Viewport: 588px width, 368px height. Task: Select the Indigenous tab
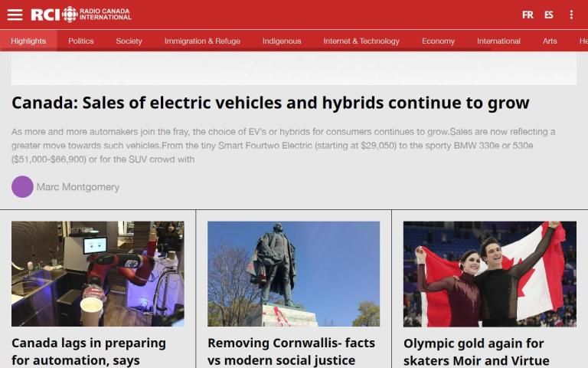(282, 41)
